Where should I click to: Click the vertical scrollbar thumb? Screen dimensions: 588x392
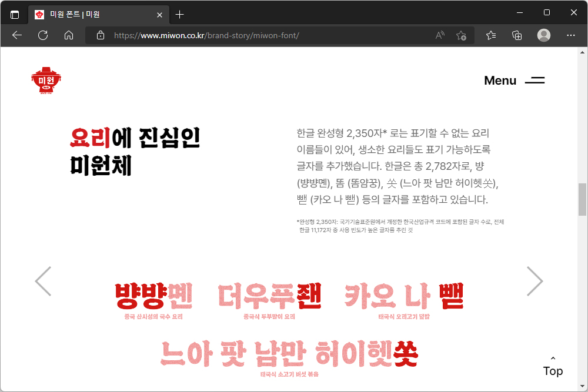(x=582, y=199)
